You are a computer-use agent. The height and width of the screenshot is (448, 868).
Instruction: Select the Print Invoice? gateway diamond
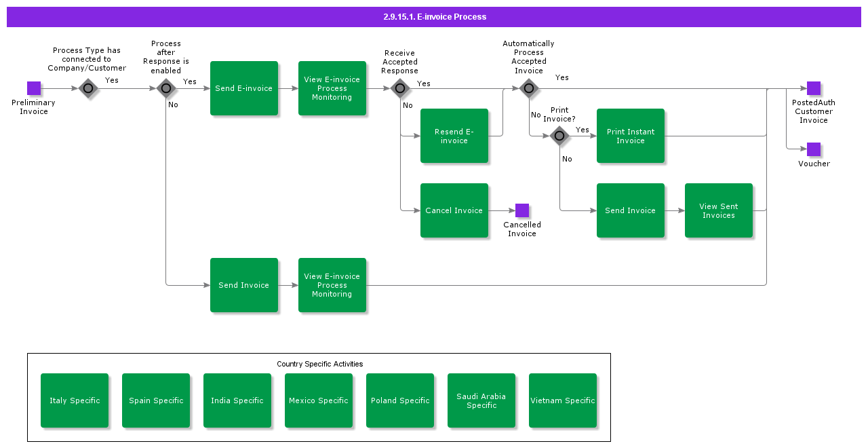tap(559, 136)
